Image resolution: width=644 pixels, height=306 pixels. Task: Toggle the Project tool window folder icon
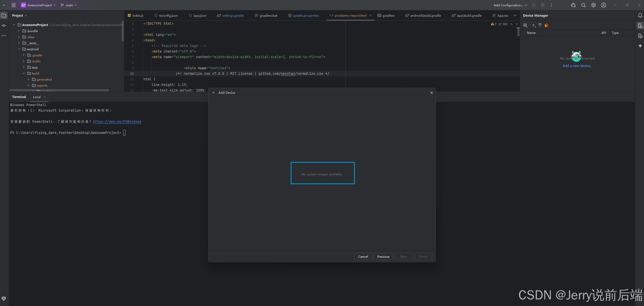tap(4, 15)
